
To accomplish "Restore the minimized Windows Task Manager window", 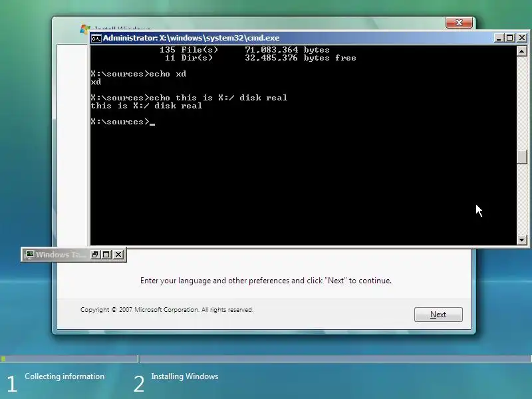I will [95, 255].
